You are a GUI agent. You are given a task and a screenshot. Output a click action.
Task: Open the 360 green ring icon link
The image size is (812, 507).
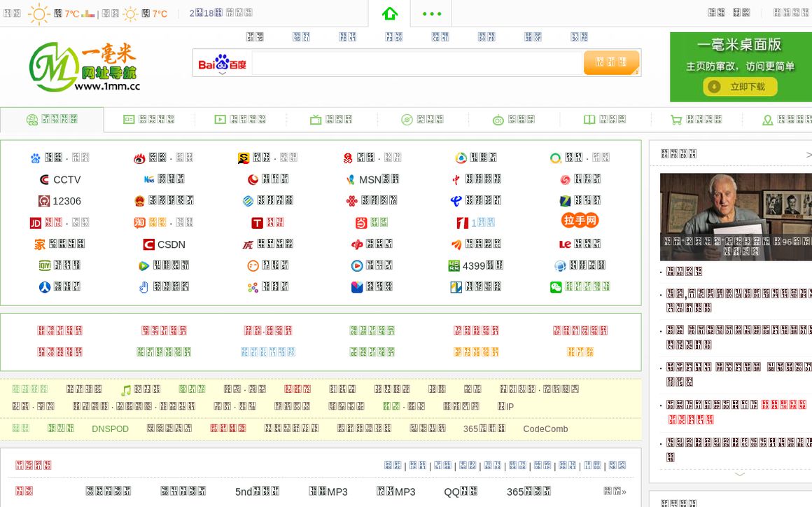(556, 158)
